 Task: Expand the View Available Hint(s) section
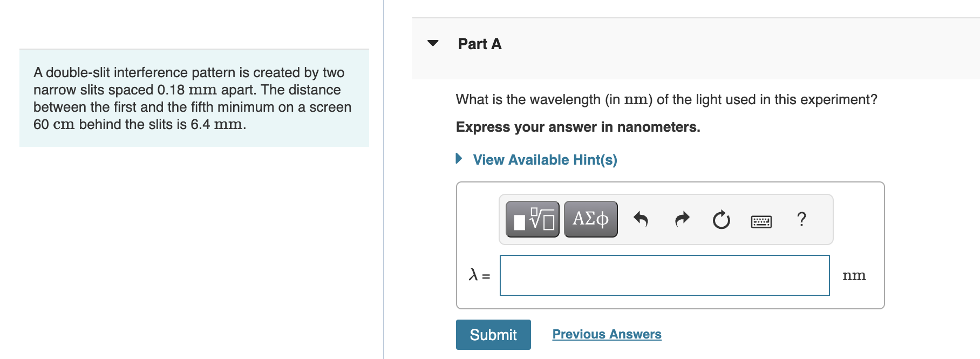click(x=545, y=160)
